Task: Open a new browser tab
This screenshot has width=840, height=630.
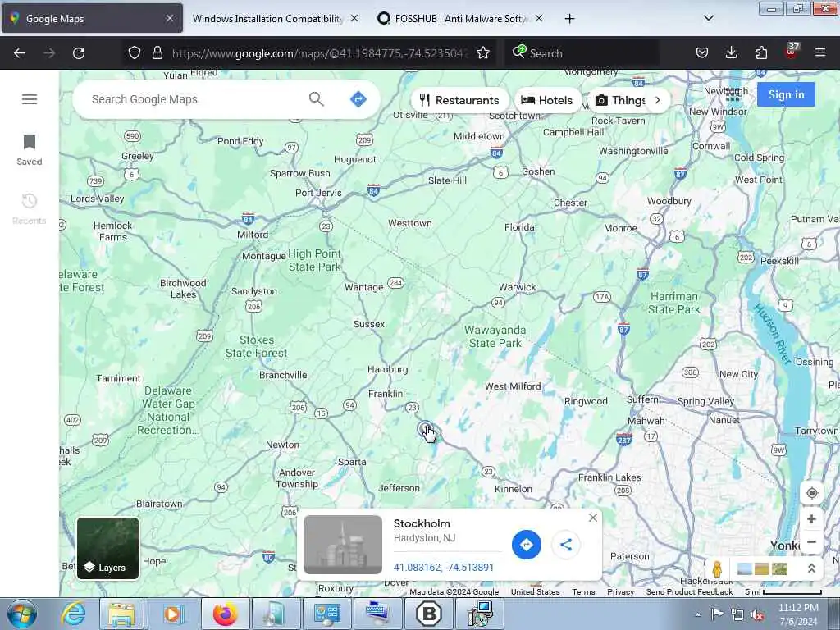Action: coord(569,19)
